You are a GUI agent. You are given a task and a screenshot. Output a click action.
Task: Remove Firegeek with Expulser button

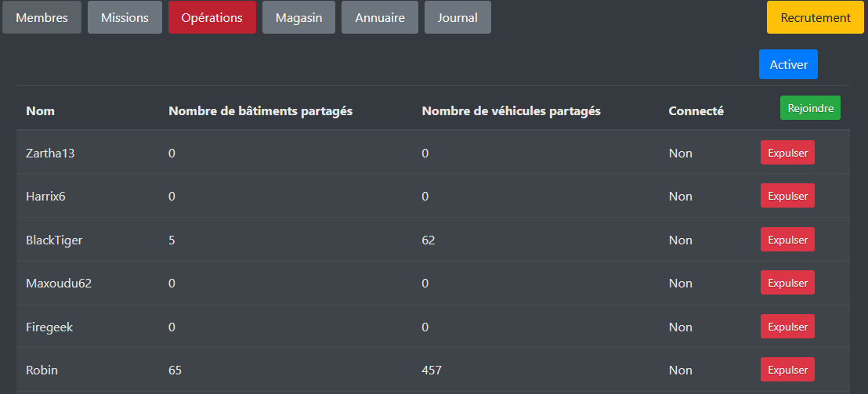787,327
